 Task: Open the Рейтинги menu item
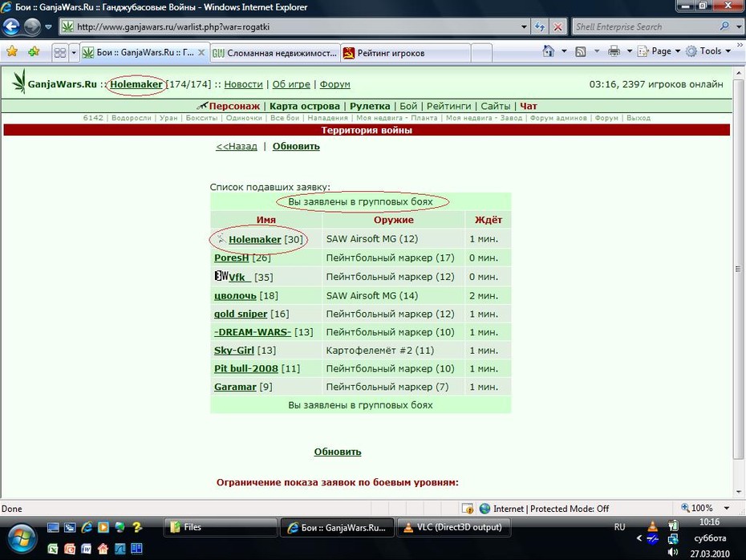click(x=448, y=106)
